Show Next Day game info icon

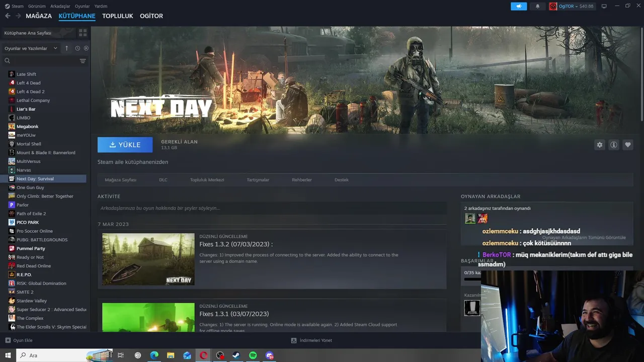tap(614, 145)
